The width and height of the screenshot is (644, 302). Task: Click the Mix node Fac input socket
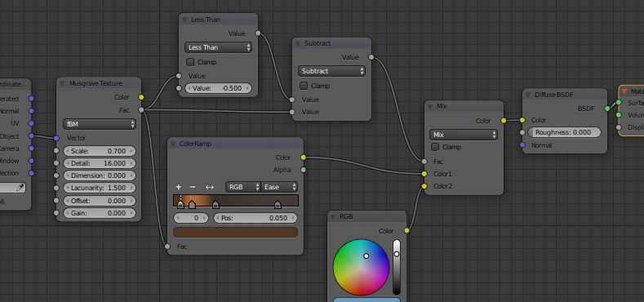424,162
